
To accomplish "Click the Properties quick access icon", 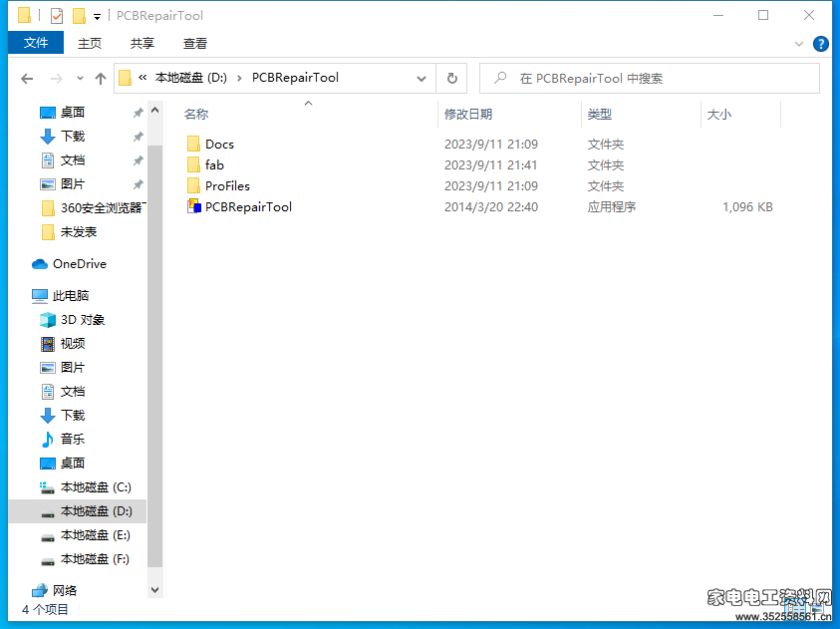I will click(57, 16).
